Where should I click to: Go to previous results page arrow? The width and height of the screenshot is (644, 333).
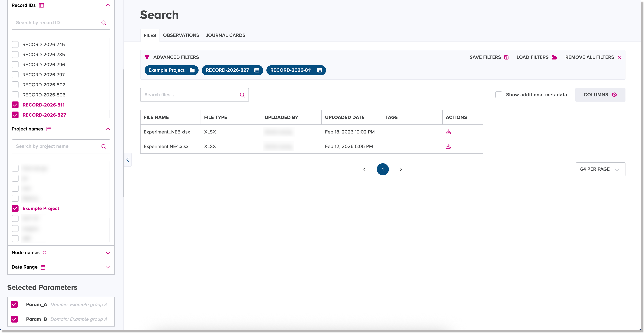(364, 170)
